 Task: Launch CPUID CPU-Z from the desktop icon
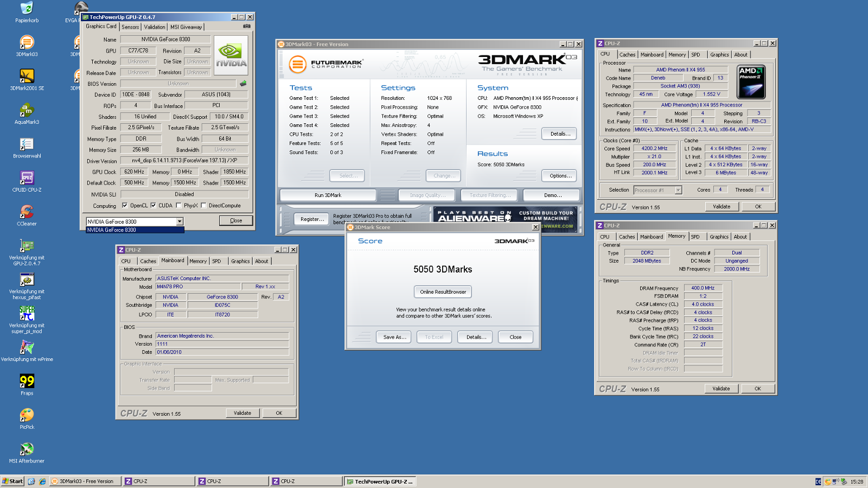coord(27,178)
